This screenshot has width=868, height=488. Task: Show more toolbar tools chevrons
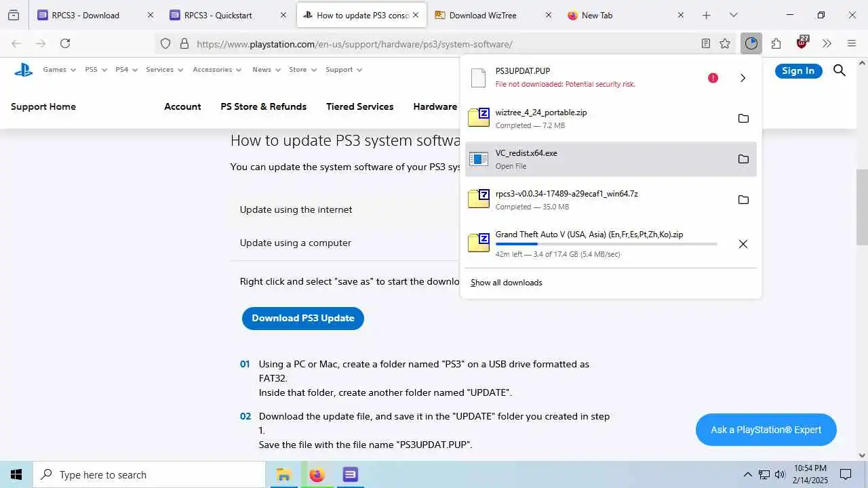pos(827,43)
